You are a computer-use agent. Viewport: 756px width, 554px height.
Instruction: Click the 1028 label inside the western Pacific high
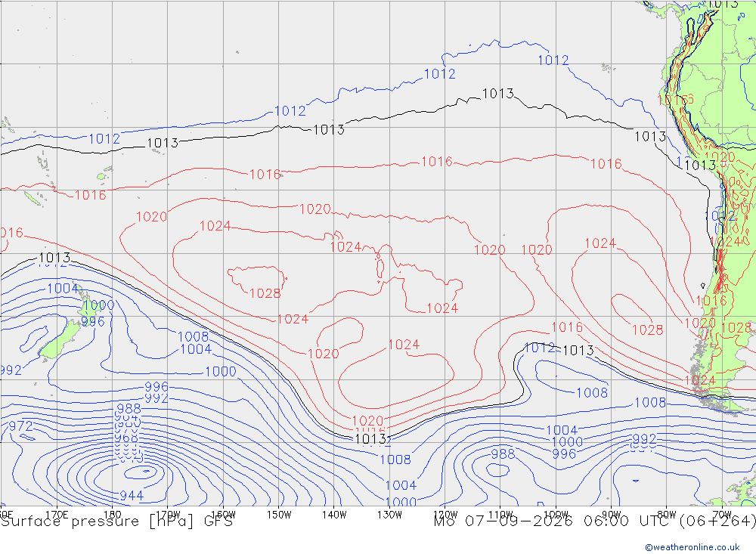tap(265, 293)
